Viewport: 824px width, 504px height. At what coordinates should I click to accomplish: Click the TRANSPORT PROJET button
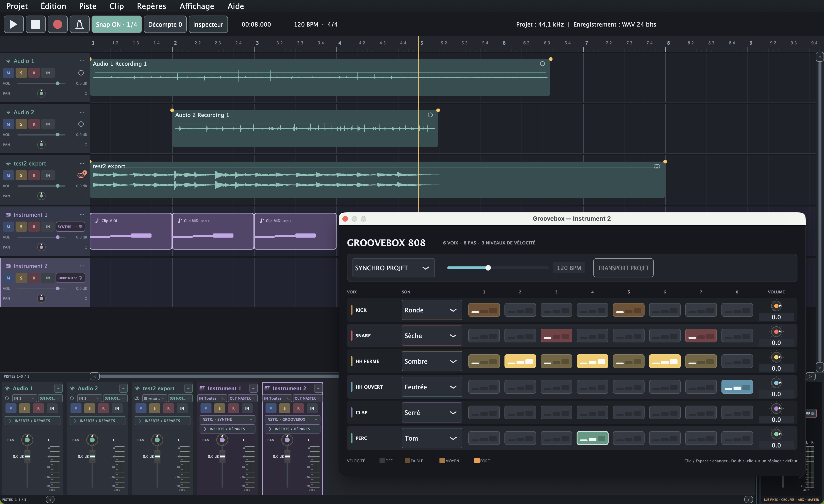click(x=623, y=268)
